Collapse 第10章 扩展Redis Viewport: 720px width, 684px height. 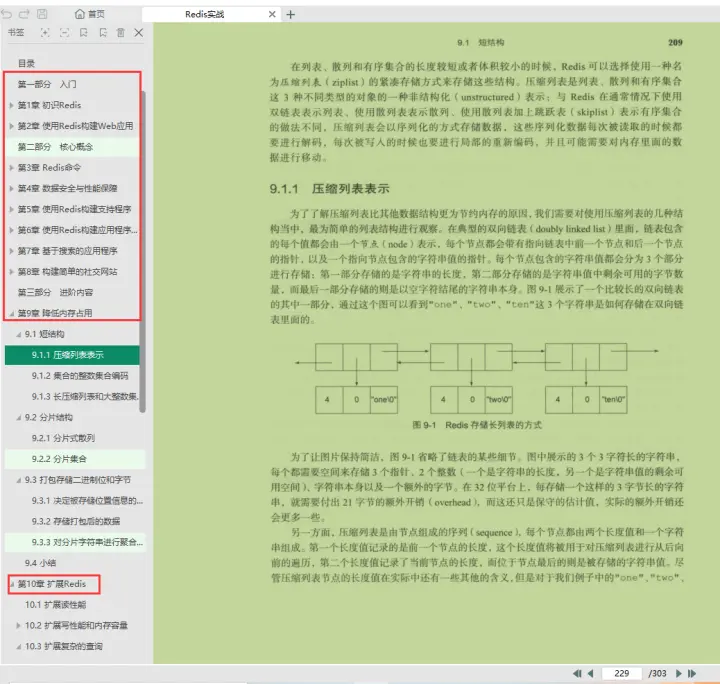coord(11,584)
